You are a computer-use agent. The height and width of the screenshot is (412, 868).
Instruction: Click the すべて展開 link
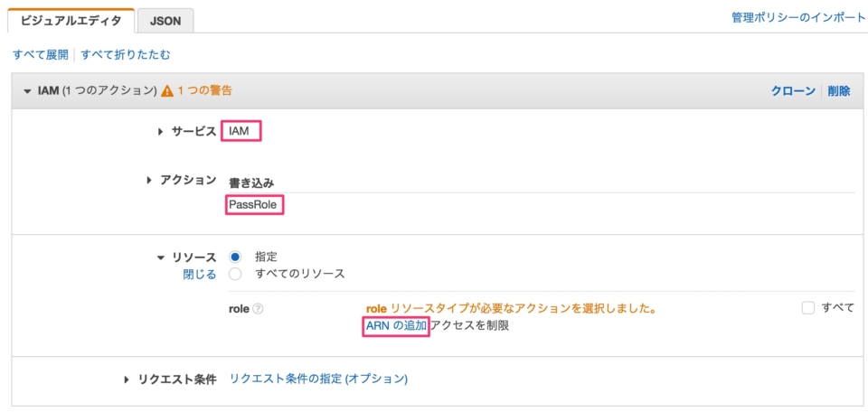pyautogui.click(x=41, y=55)
